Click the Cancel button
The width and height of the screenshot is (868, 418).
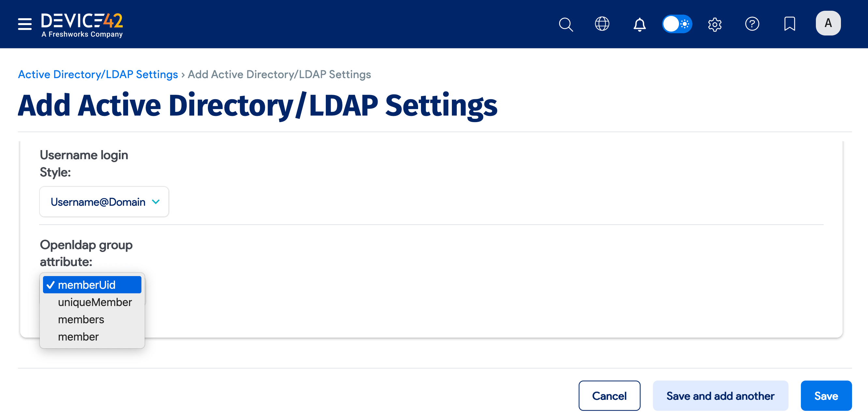[x=609, y=396]
